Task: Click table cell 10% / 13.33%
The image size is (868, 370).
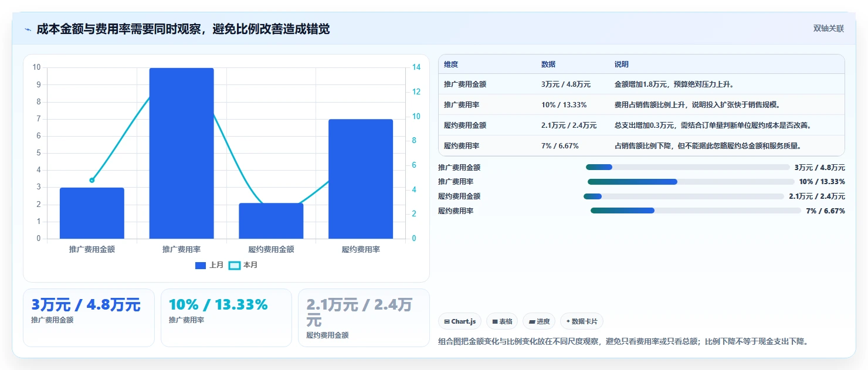Action: coord(564,105)
